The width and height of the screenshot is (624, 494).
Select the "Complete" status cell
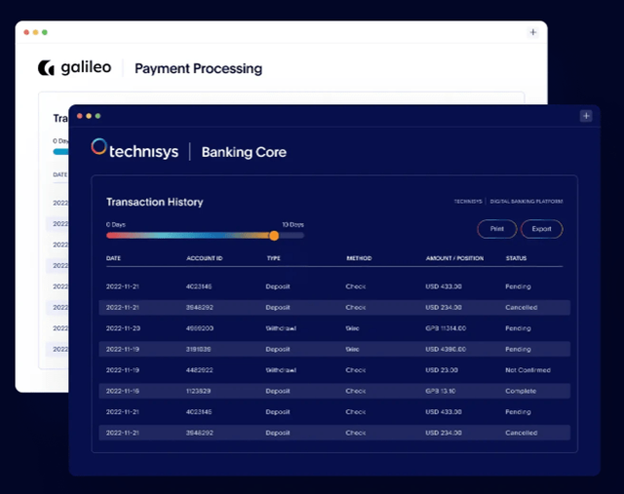point(521,391)
